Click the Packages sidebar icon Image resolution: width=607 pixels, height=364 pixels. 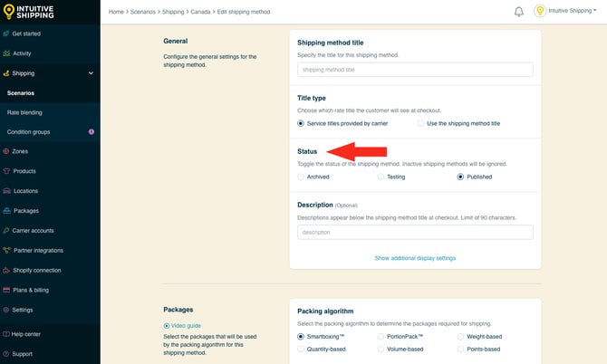[6, 211]
